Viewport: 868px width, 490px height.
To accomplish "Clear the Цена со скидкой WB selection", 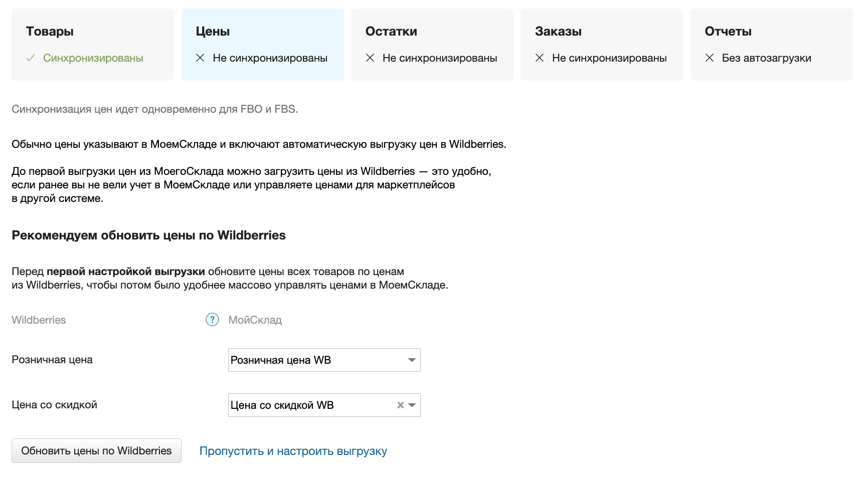I will pyautogui.click(x=400, y=405).
